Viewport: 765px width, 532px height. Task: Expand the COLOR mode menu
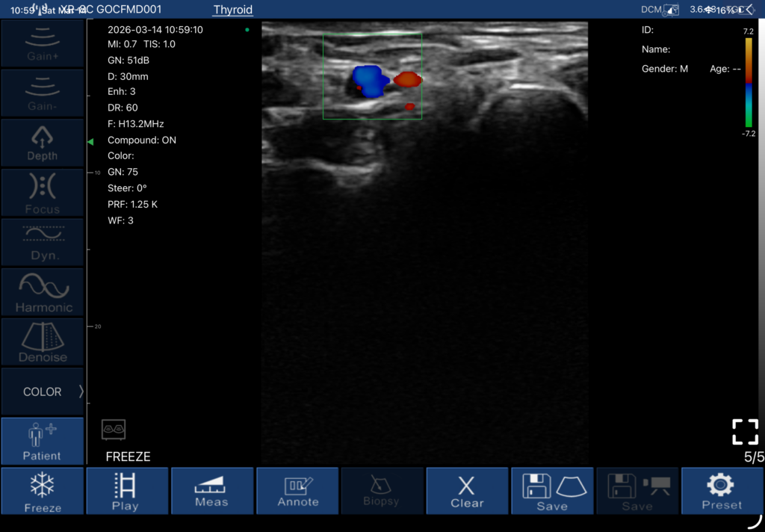43,392
